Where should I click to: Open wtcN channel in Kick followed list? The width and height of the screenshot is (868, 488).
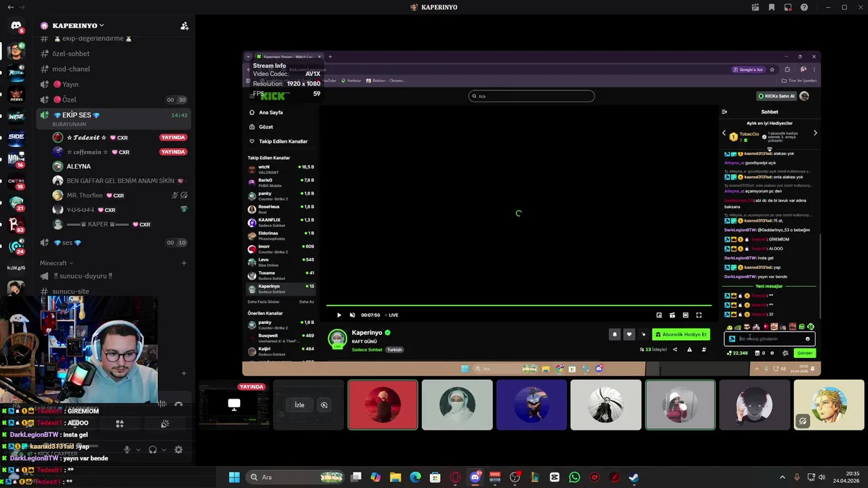[281, 169]
